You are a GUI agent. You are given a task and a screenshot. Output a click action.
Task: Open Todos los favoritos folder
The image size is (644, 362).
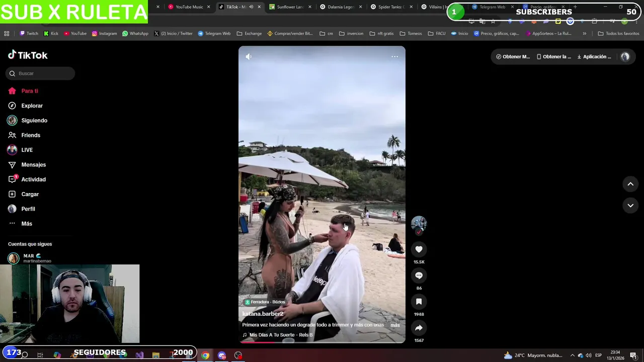pos(618,34)
